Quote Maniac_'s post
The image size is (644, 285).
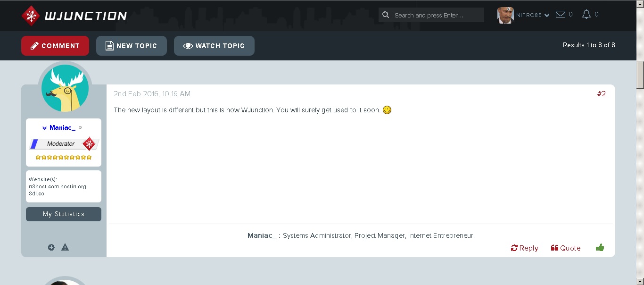pyautogui.click(x=566, y=248)
